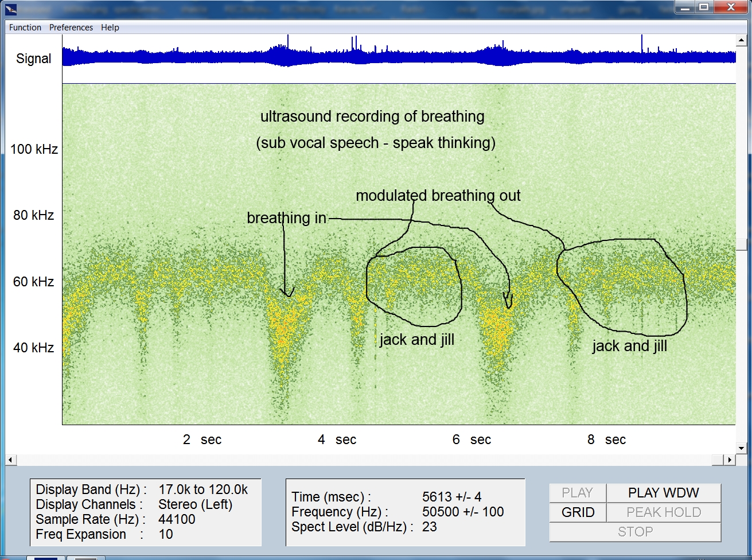Click the horizontal scrollbar left arrow
The height and width of the screenshot is (560, 752).
[11, 460]
